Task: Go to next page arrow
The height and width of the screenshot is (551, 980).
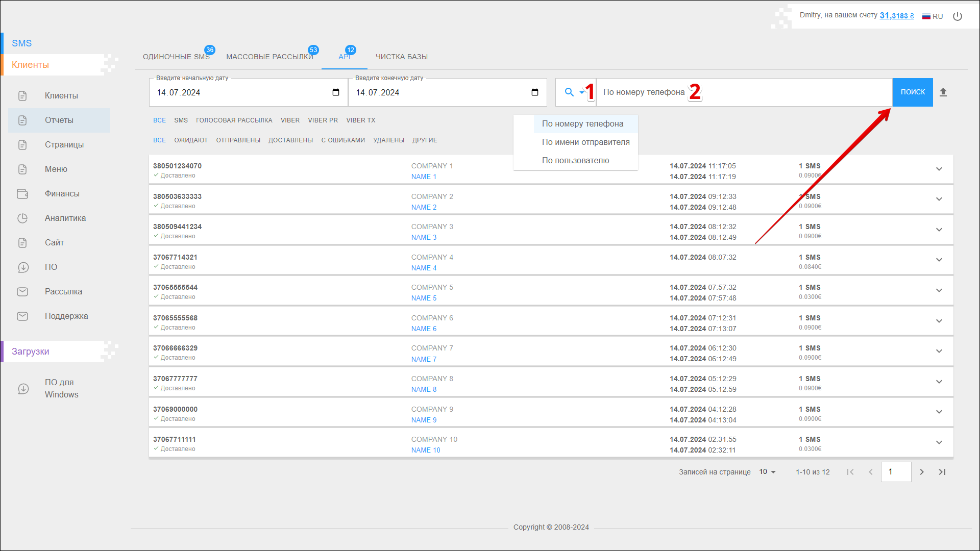Action: tap(922, 472)
